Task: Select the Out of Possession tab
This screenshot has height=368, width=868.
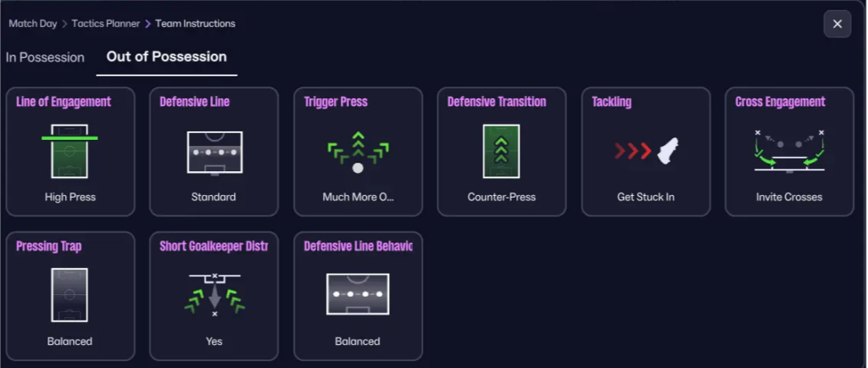Action: pyautogui.click(x=166, y=57)
